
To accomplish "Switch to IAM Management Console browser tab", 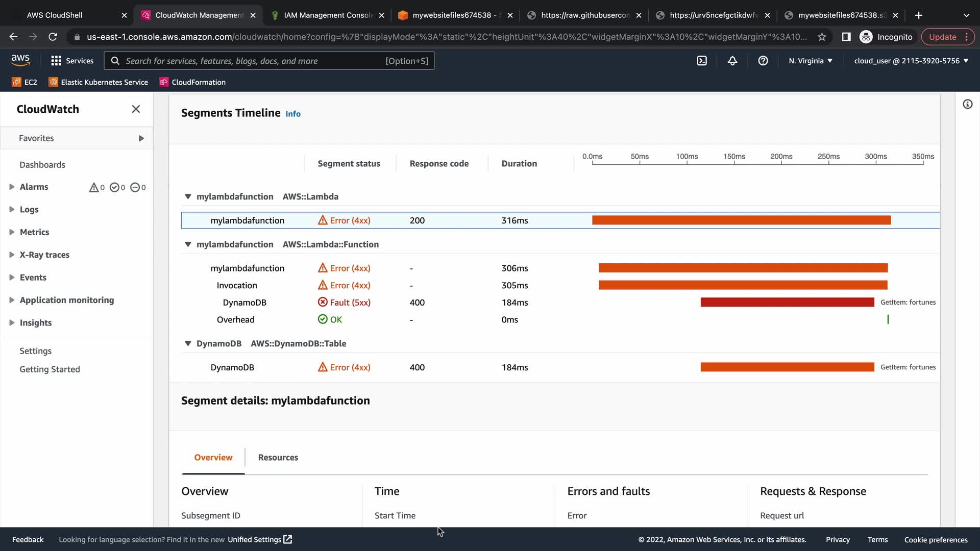I will click(x=328, y=15).
